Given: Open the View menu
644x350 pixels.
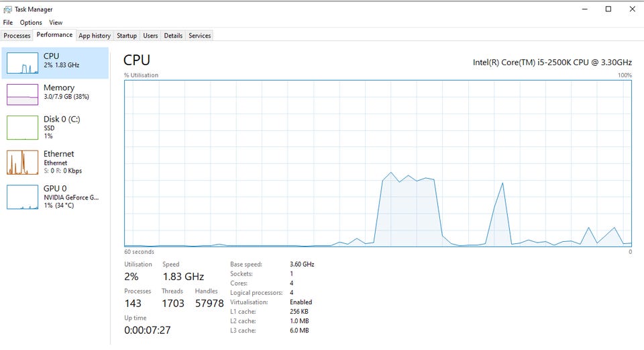Looking at the screenshot, I should pos(56,22).
